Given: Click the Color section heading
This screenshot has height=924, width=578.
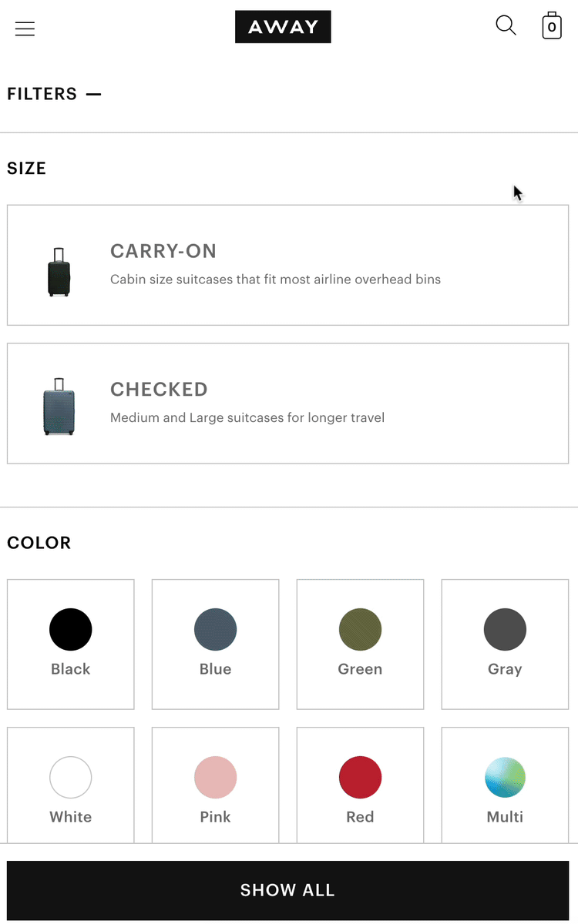Looking at the screenshot, I should tap(39, 543).
